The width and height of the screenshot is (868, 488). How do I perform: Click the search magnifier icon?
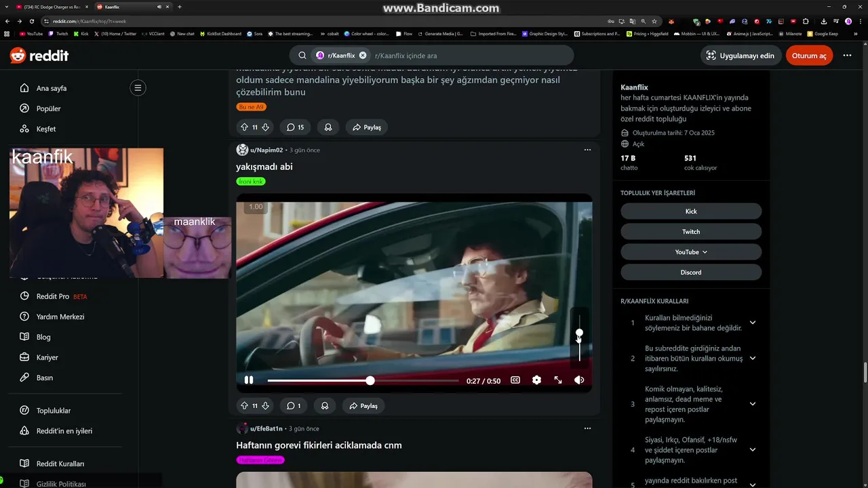point(302,56)
